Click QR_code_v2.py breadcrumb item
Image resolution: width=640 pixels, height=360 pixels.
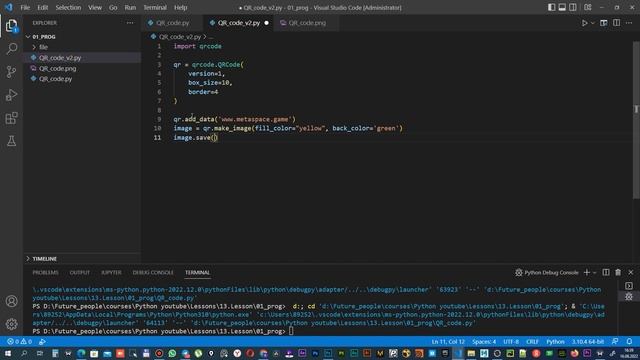(180, 37)
